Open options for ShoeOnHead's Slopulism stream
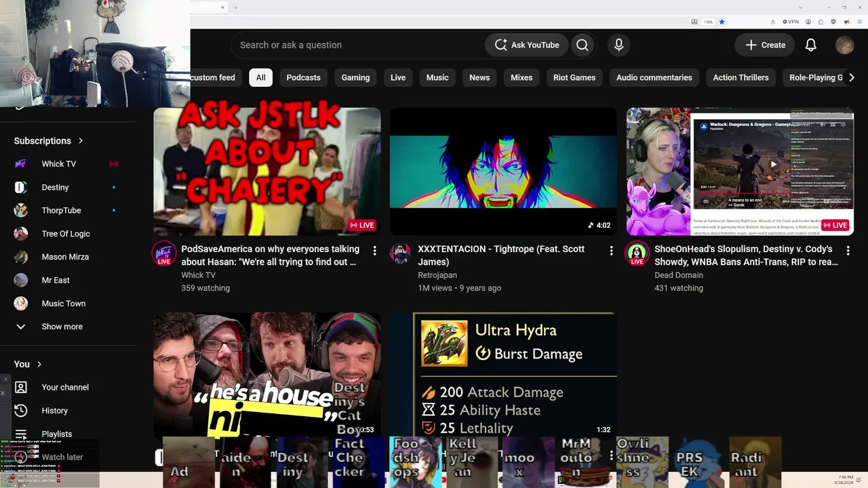868x488 pixels. [x=848, y=251]
